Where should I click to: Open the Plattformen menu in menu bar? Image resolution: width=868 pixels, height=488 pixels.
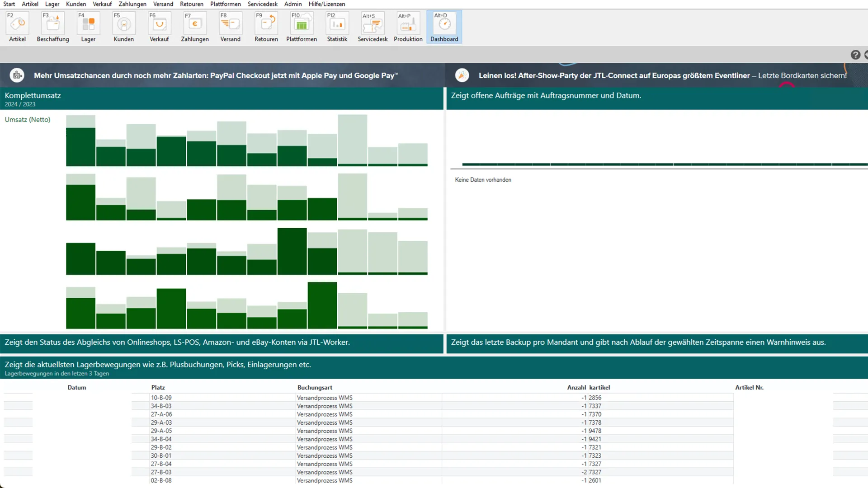click(x=225, y=4)
